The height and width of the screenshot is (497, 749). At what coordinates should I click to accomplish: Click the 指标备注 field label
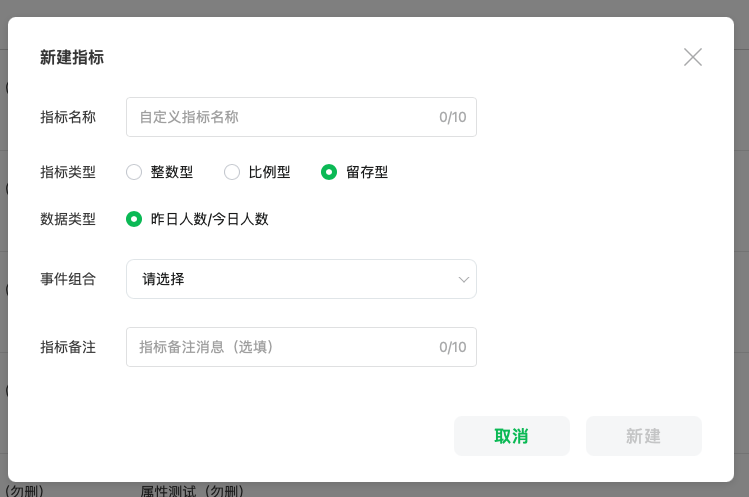[68, 347]
